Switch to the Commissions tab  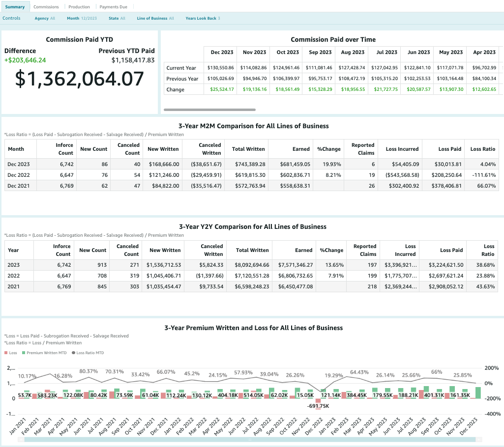click(46, 7)
